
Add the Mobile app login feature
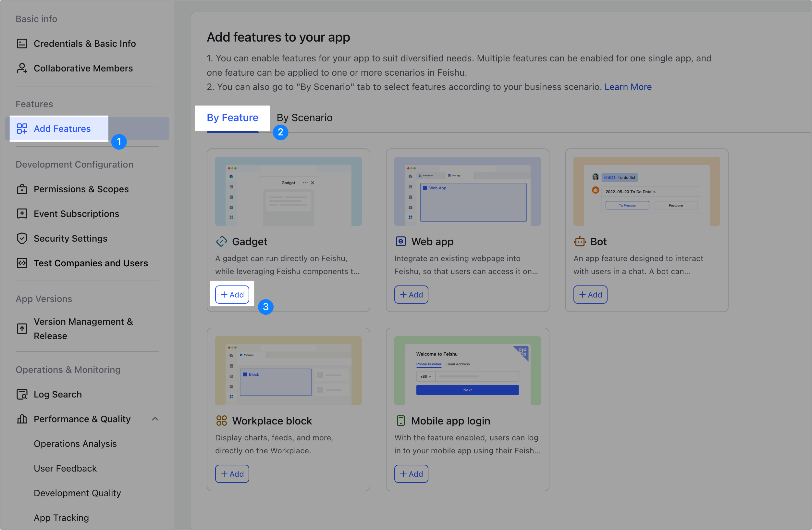click(x=411, y=474)
